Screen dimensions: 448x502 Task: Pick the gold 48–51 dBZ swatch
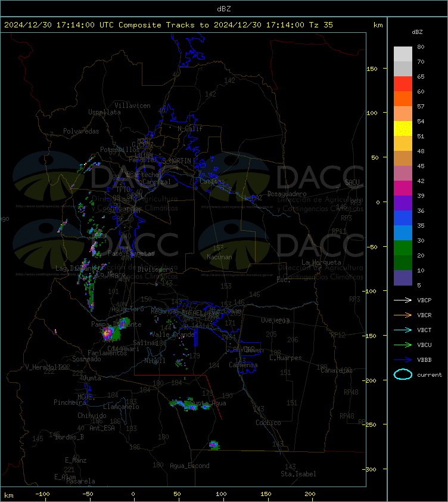pyautogui.click(x=403, y=143)
